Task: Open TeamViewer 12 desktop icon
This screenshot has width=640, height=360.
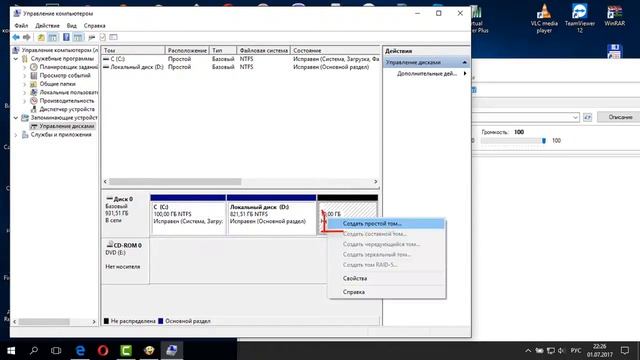Action: pos(580,18)
